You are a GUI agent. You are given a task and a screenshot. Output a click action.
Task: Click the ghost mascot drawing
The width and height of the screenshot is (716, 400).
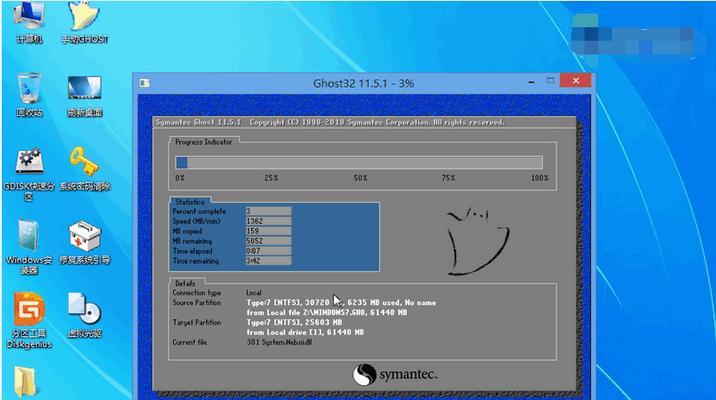[x=478, y=242]
